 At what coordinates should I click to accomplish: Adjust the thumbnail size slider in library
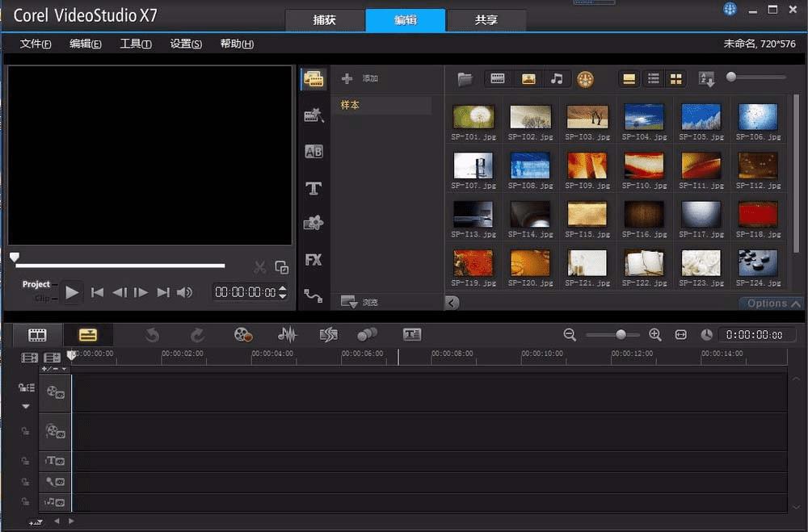731,77
